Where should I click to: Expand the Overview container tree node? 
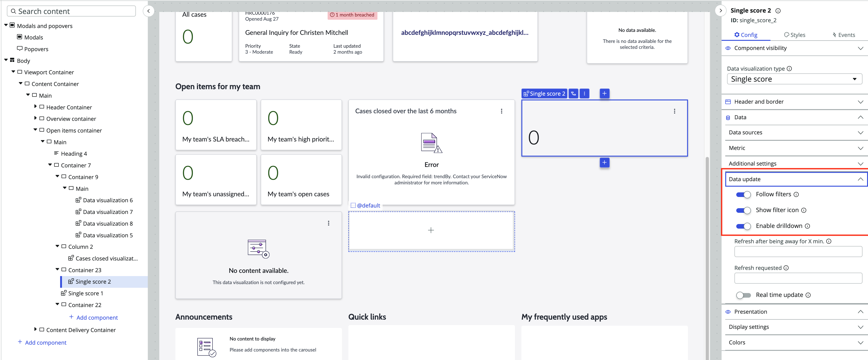pos(35,118)
